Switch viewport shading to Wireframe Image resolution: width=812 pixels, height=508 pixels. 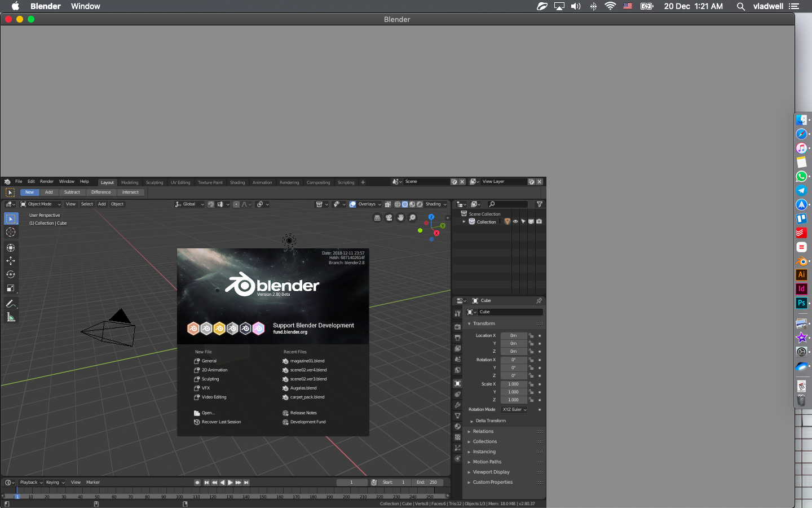(398, 204)
